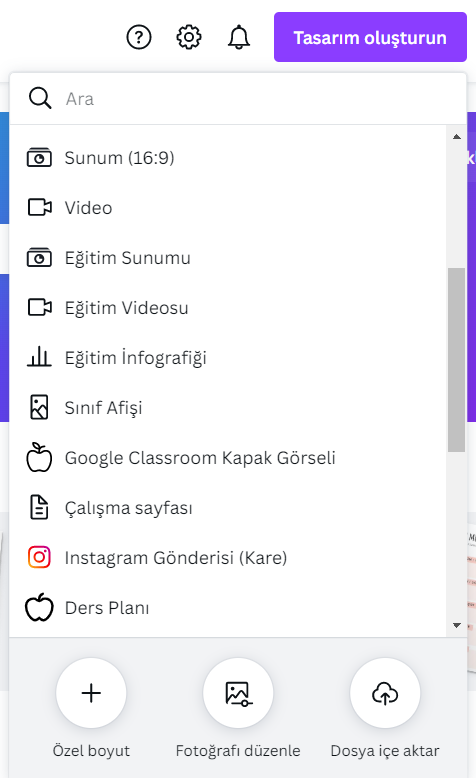Image resolution: width=476 pixels, height=778 pixels.
Task: Click the Tasarım oluşturun button
Action: click(x=370, y=37)
